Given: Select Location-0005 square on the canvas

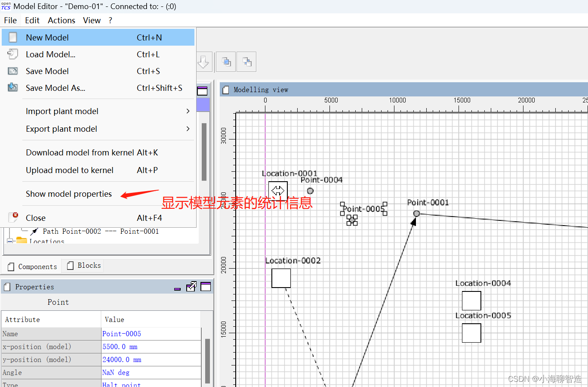Looking at the screenshot, I should (471, 333).
